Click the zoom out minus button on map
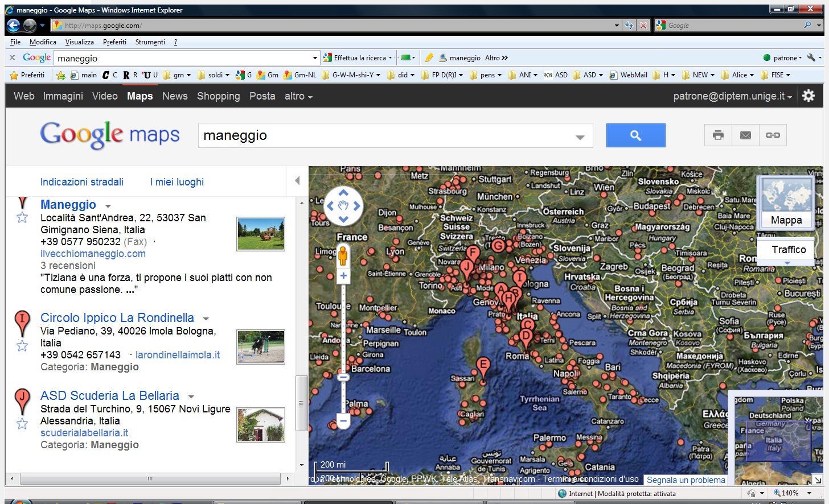829x504 pixels. [343, 422]
